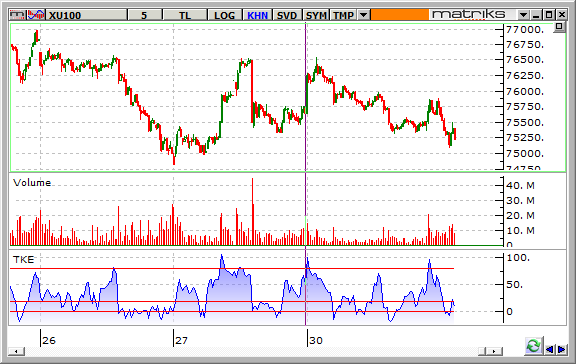Toggle the KHN button
This screenshot has height=364, width=576.
[x=257, y=15]
